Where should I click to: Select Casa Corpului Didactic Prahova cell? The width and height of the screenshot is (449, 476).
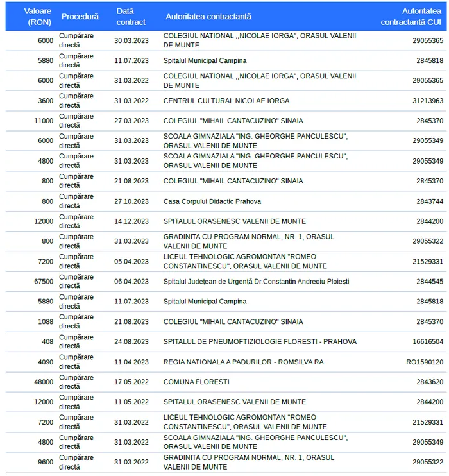click(x=212, y=201)
